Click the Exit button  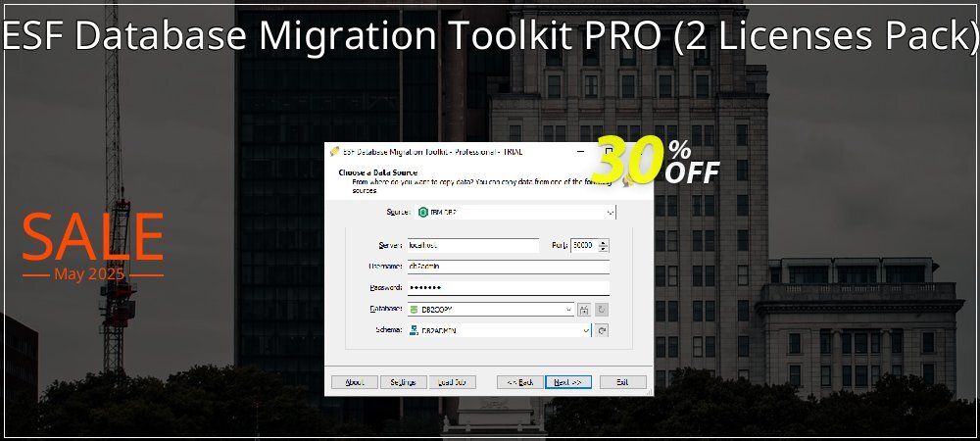click(622, 381)
